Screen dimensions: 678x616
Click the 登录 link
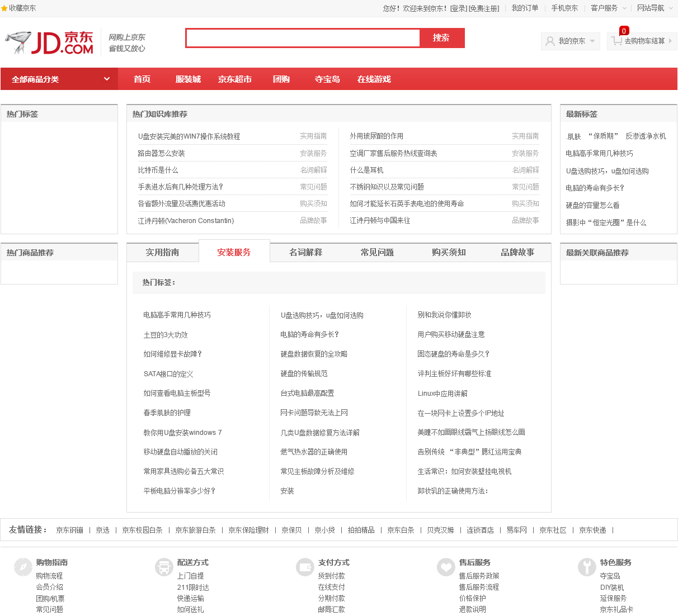pyautogui.click(x=459, y=8)
